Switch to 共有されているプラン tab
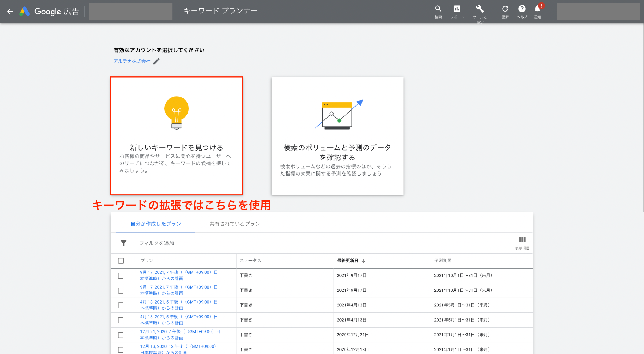This screenshot has height=354, width=644. click(x=235, y=224)
